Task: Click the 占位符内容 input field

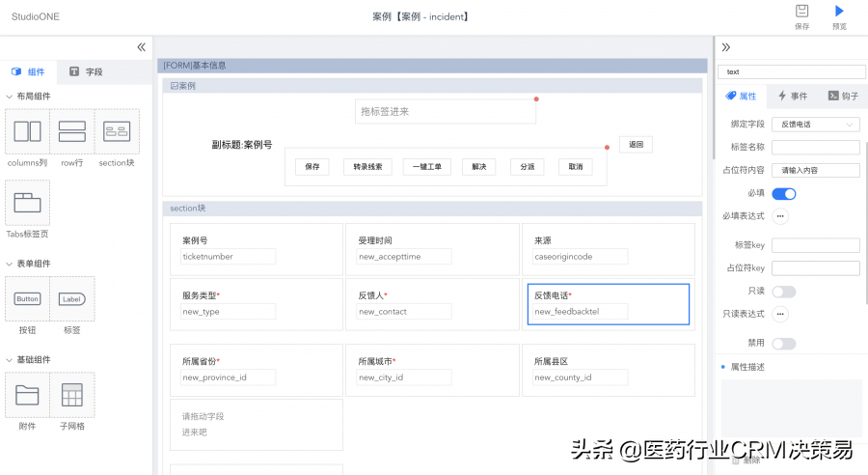Action: pos(815,170)
